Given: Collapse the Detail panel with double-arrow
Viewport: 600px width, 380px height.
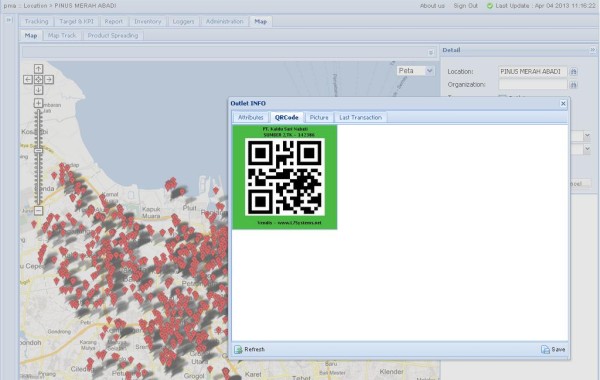Looking at the screenshot, I should click(593, 50).
